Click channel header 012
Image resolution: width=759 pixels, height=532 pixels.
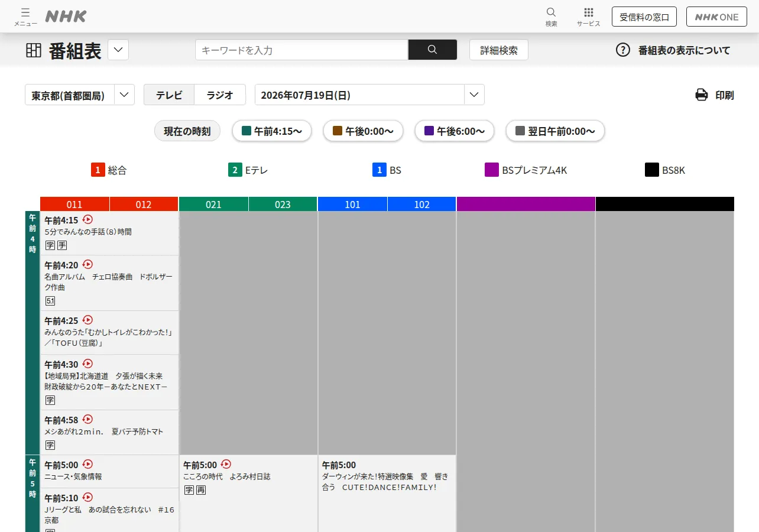pyautogui.click(x=144, y=205)
